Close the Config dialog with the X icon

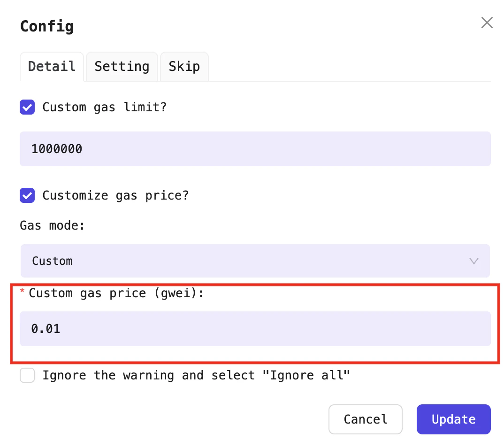[487, 23]
